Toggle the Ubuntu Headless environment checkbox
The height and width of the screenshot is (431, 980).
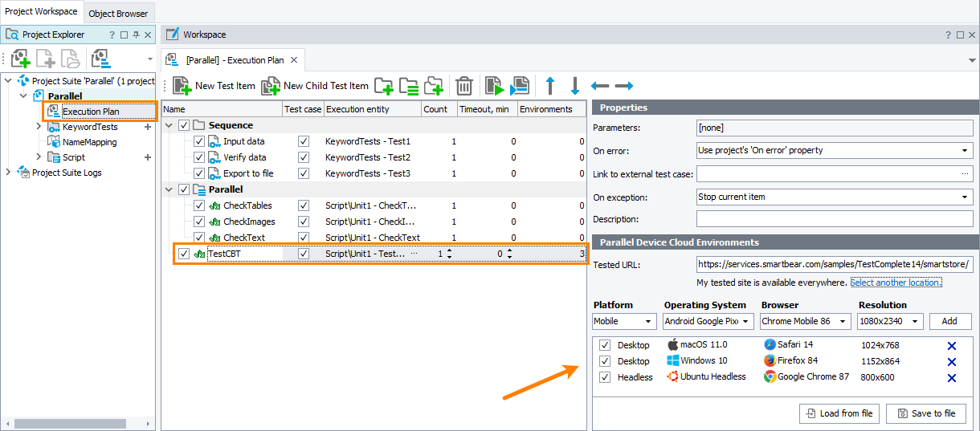click(x=605, y=377)
